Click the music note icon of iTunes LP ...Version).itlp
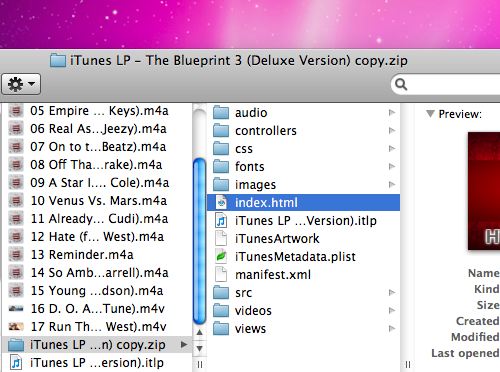The image size is (500, 372). [x=221, y=220]
